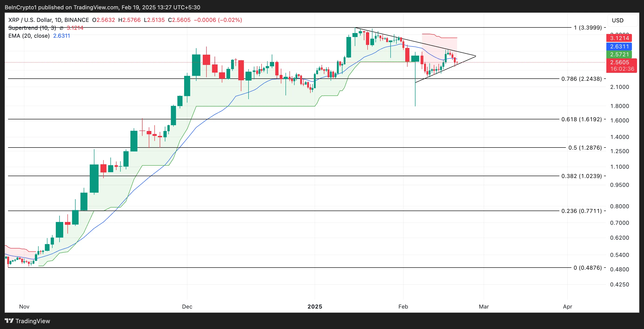Select the 0.5 (1.2876) Fibonacci level label

click(585, 148)
